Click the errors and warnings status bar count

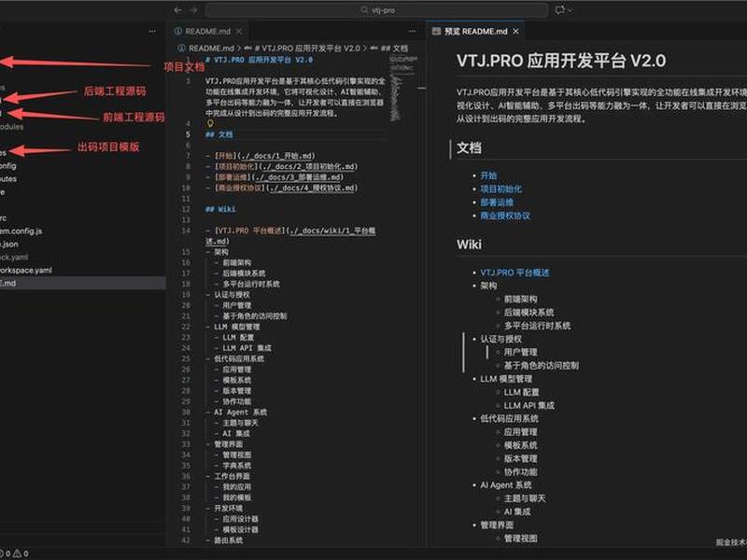[14, 553]
